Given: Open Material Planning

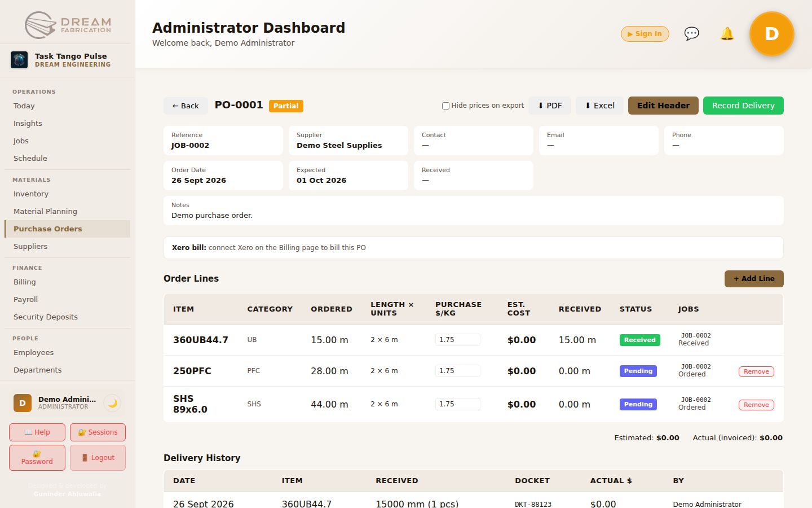Looking at the screenshot, I should (x=67, y=212).
